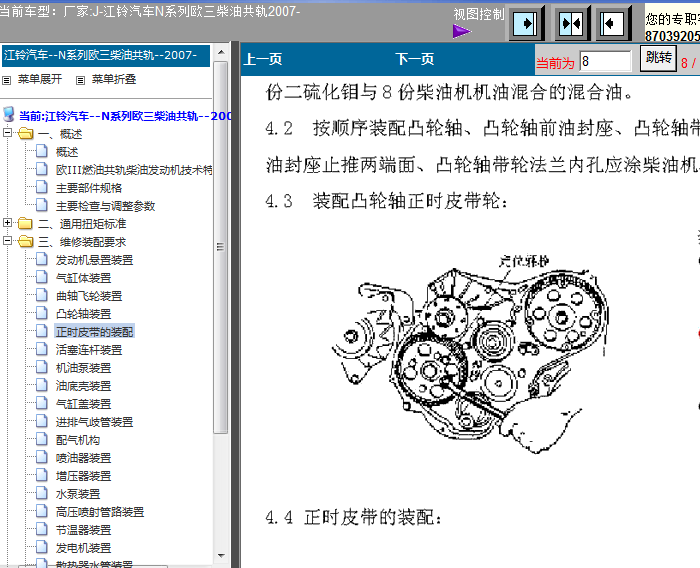Open the 配气机构 item
This screenshot has height=568, width=700.
(x=78, y=440)
